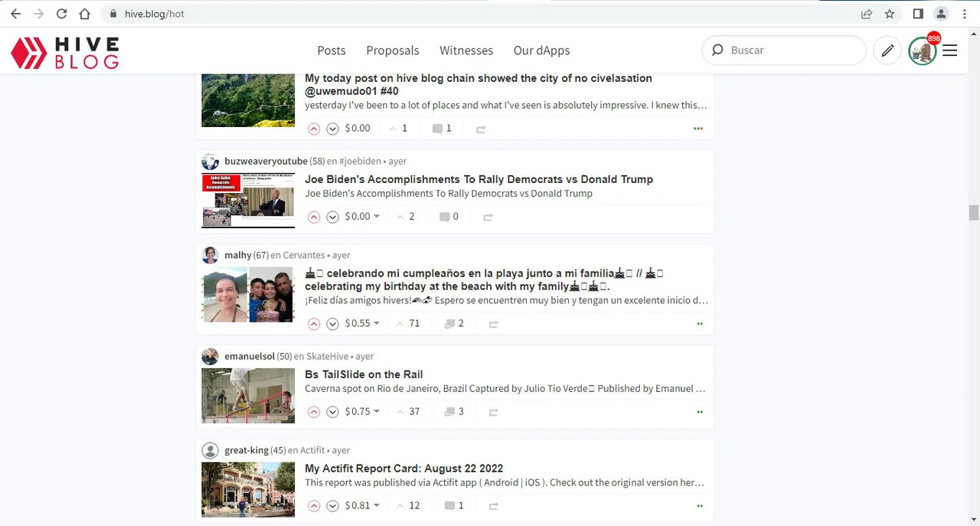Reblog the Bs TailSlide post

(x=494, y=413)
